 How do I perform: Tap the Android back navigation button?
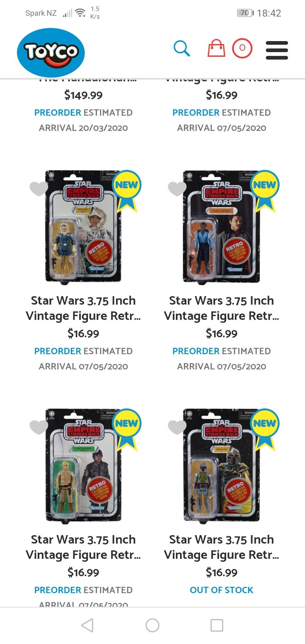87,625
